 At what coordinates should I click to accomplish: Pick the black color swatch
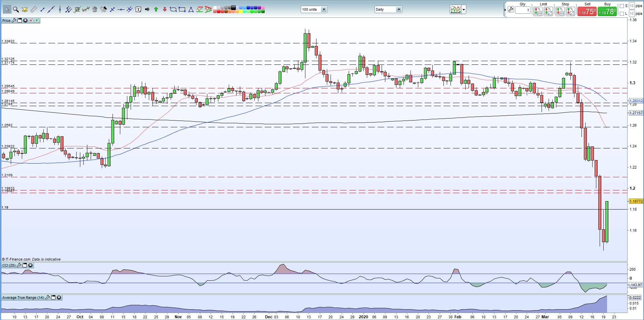point(233,7)
